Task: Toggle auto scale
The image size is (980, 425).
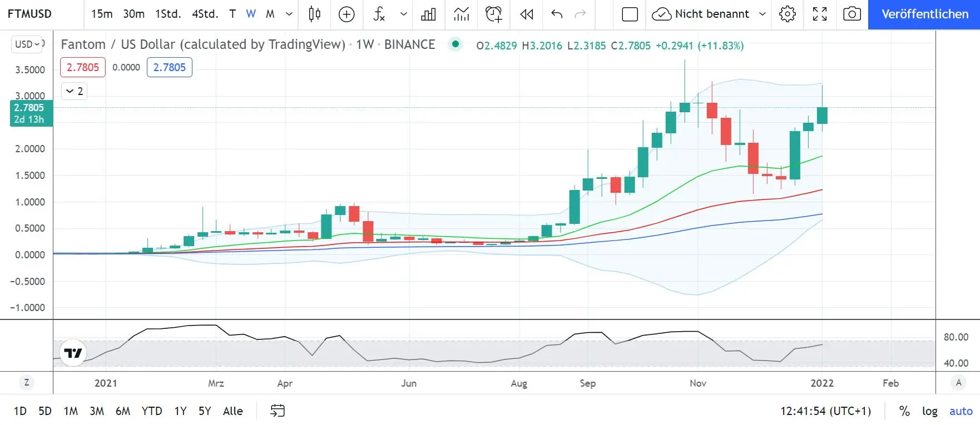Action: (x=961, y=411)
